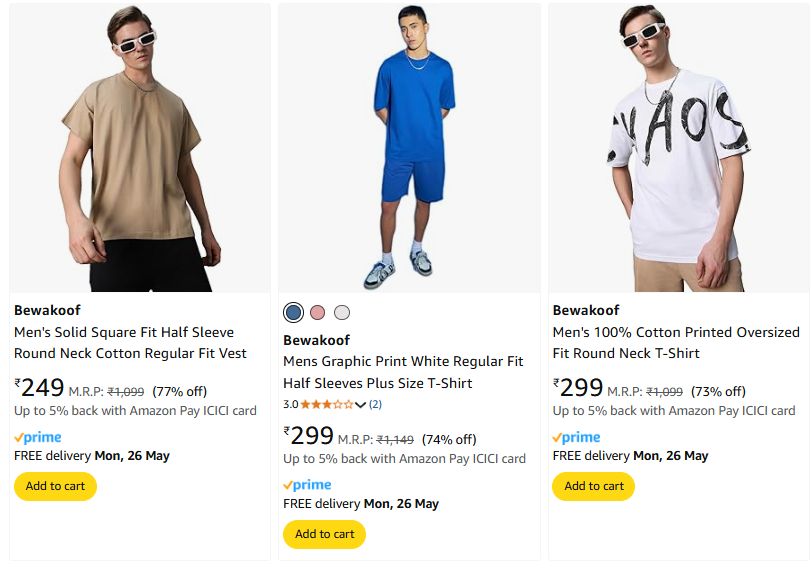Open the blue T-shirt and shorts image
Image resolution: width=812 pixels, height=563 pixels.
409,148
